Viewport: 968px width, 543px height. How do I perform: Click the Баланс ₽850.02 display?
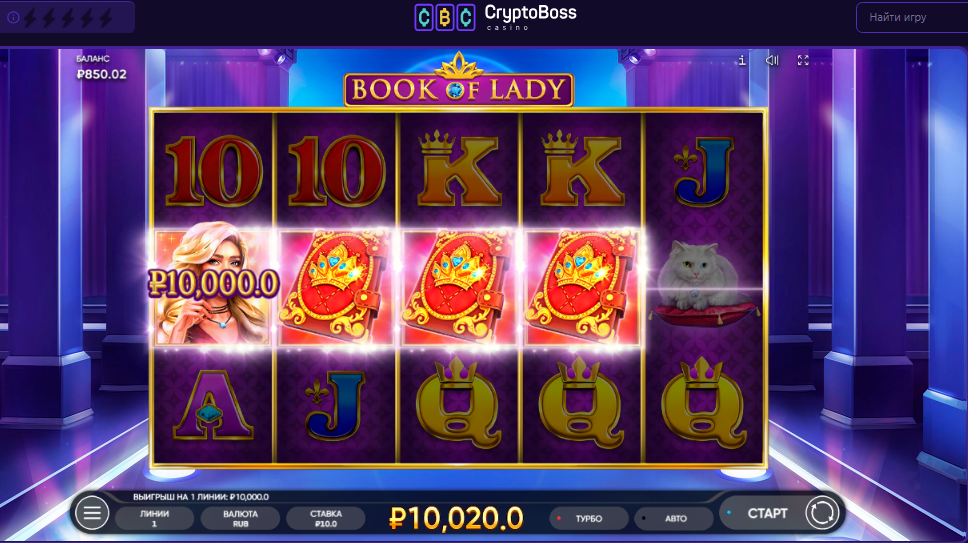101,67
